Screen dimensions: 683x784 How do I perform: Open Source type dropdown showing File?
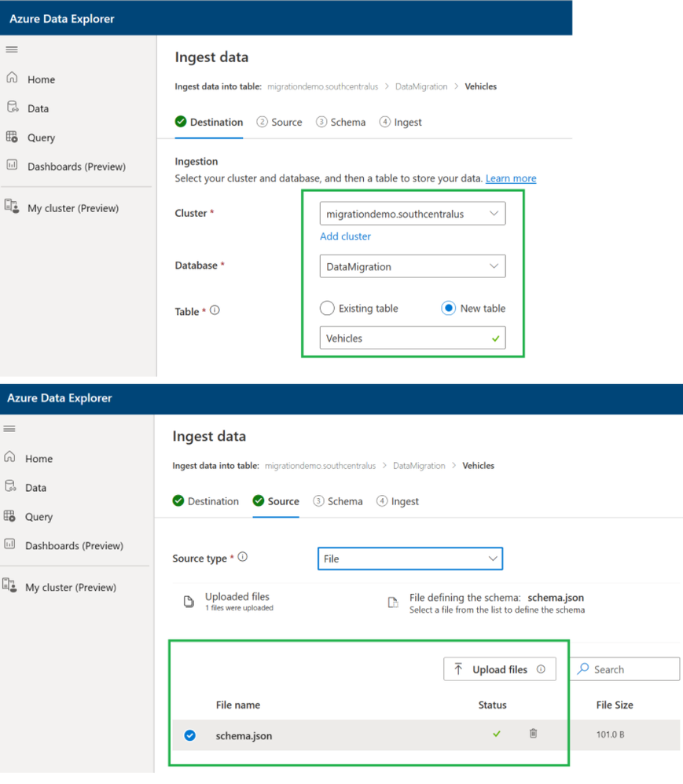(x=409, y=559)
